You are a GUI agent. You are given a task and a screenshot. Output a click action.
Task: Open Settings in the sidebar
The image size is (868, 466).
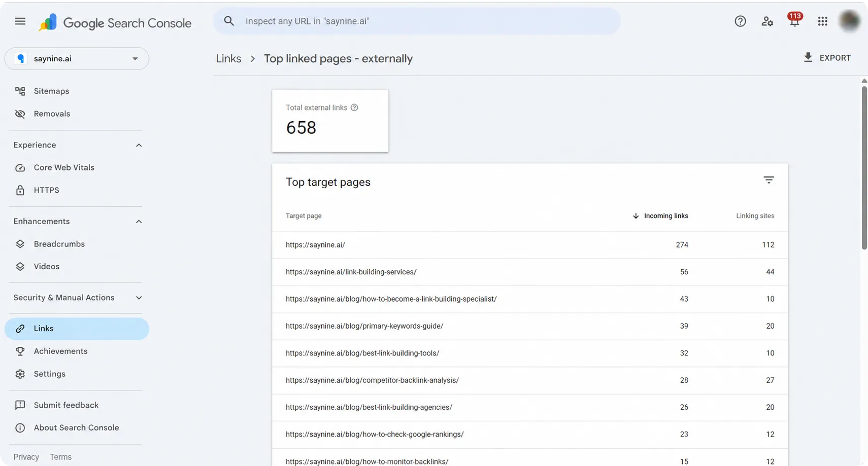tap(77, 374)
